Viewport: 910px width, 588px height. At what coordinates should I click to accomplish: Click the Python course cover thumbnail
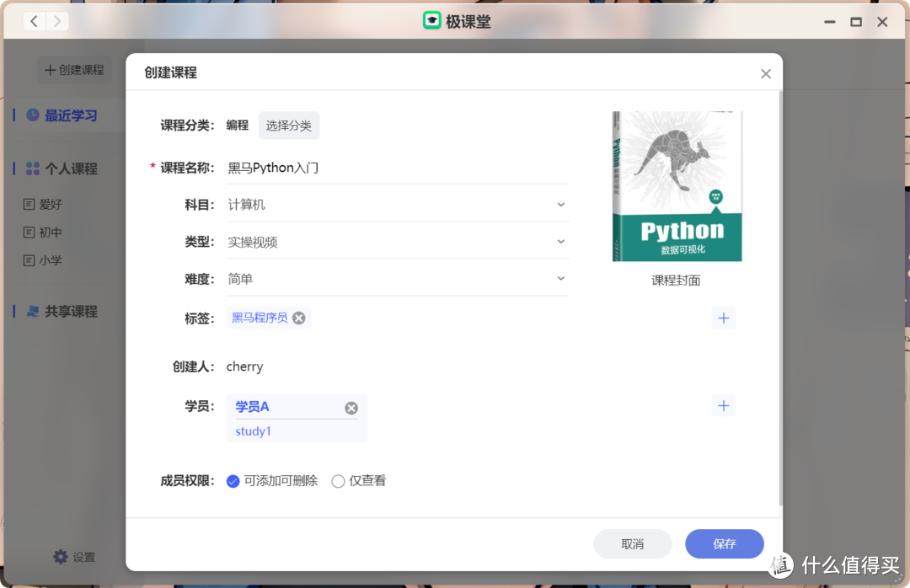click(676, 184)
